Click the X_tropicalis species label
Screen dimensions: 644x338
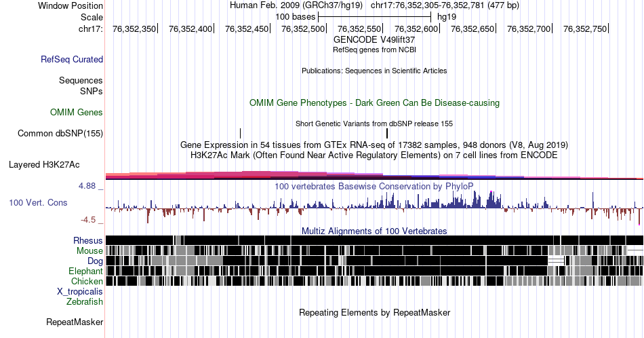80,292
